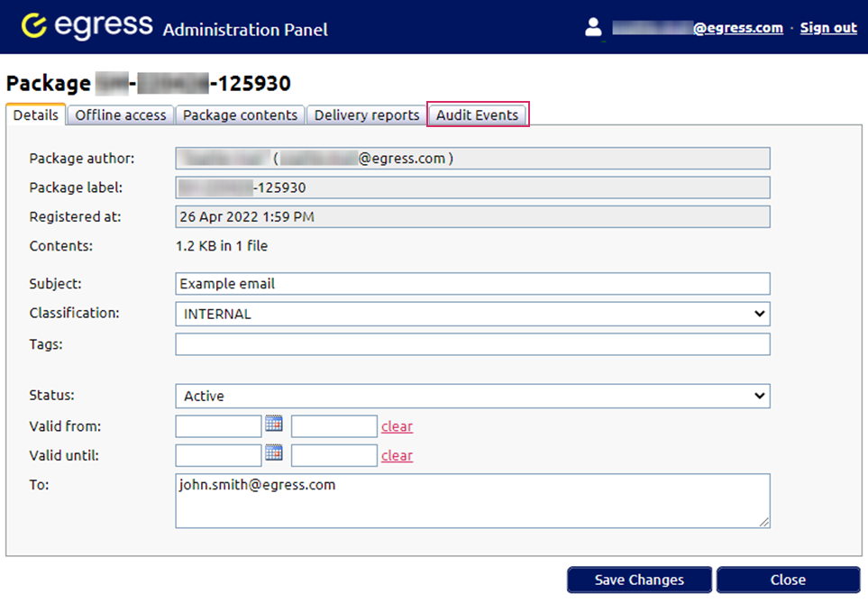This screenshot has height=603, width=868.
Task: Select the Details tab
Action: pyautogui.click(x=35, y=114)
